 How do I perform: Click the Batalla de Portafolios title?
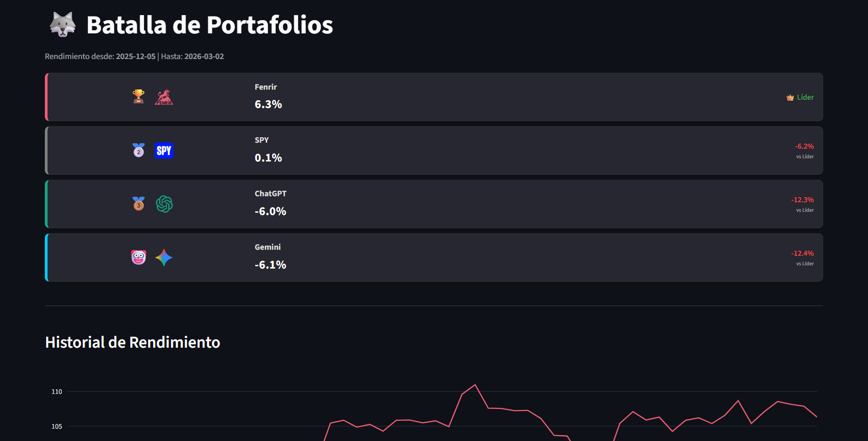[x=209, y=25]
